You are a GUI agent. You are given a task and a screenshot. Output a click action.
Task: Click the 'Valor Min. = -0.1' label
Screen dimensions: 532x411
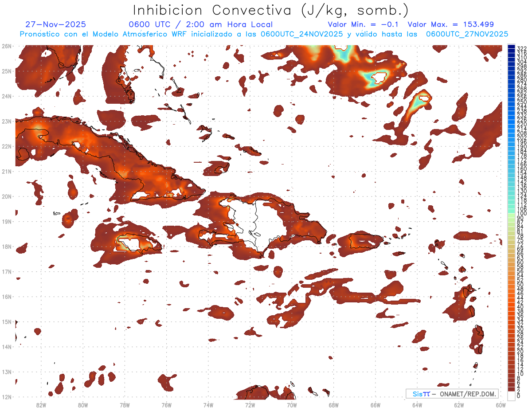pyautogui.click(x=363, y=24)
